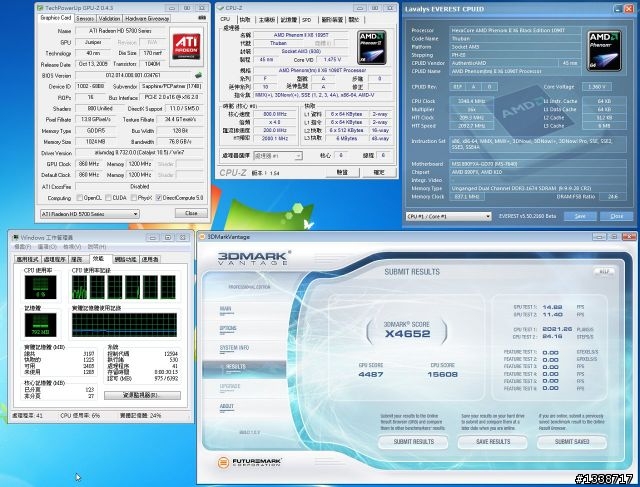Click the physical memory usage history graph
The image size is (640, 487).
point(124,325)
